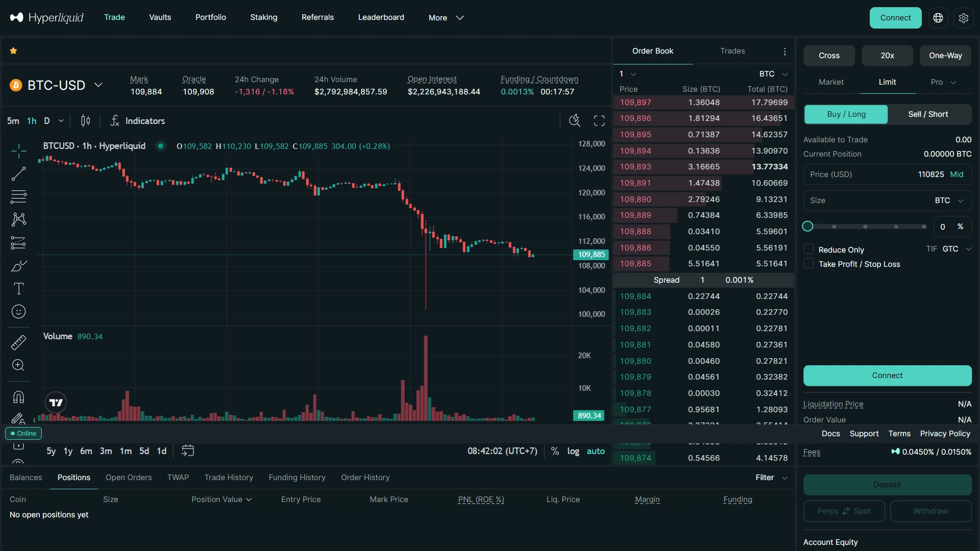The image size is (980, 551).
Task: Activate the ruler measure tool
Action: point(19,342)
